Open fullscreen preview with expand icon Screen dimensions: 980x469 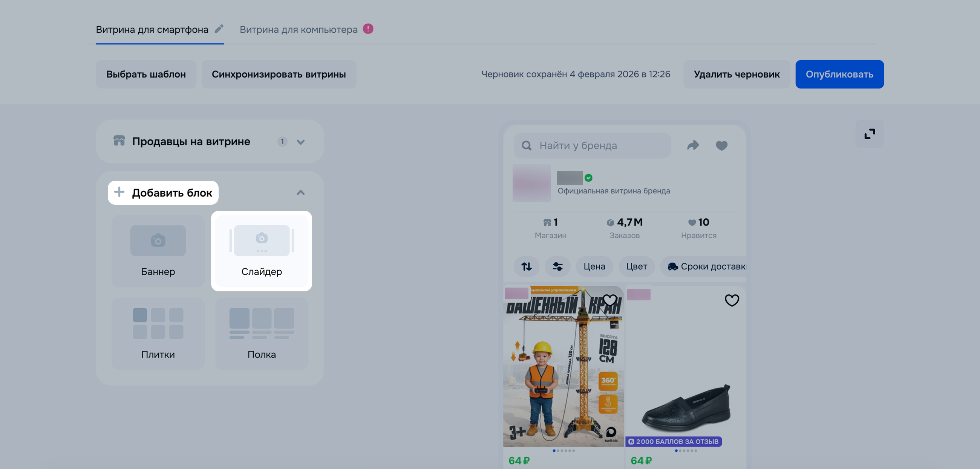[x=869, y=134]
